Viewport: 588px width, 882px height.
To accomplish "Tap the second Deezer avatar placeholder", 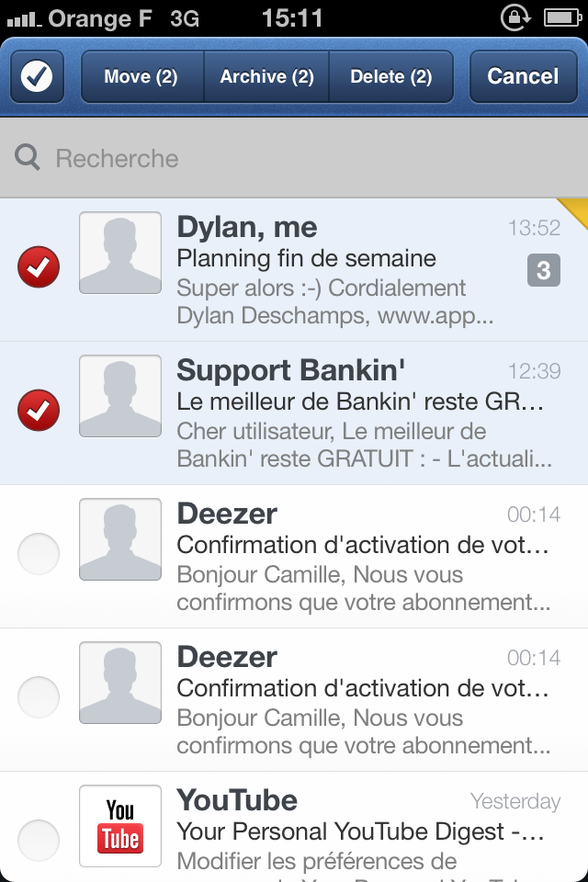I will 120,683.
